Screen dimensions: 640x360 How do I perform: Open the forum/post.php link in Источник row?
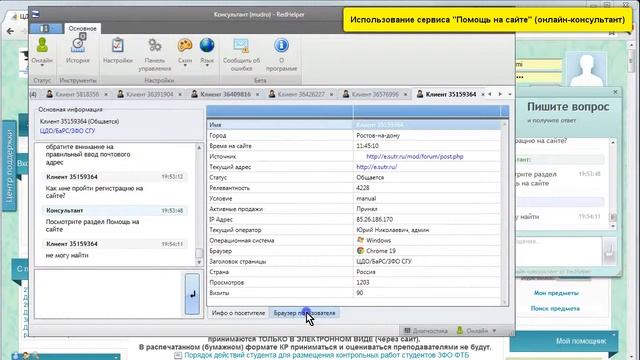tap(415, 157)
